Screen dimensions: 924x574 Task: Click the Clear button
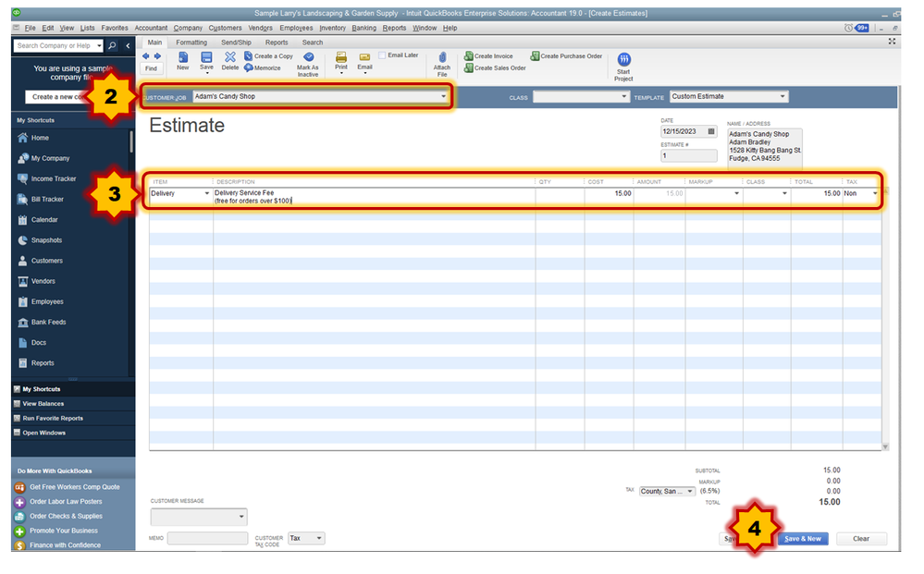(x=861, y=539)
